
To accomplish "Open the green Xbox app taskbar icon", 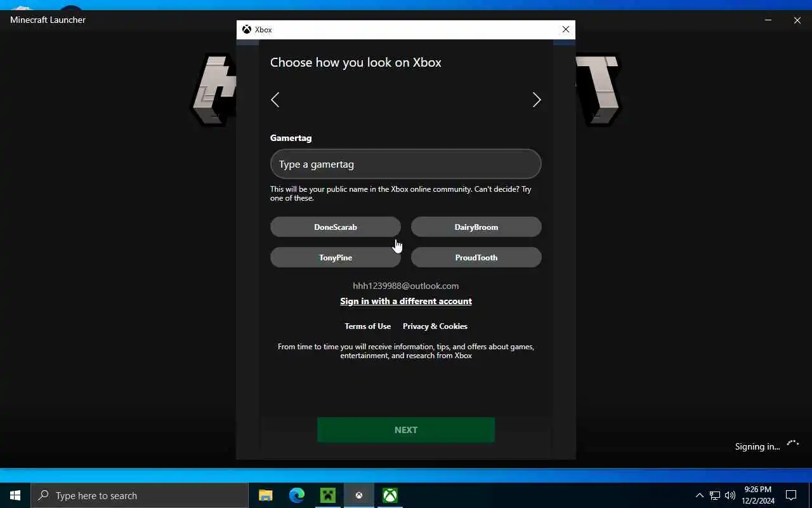I will point(390,495).
